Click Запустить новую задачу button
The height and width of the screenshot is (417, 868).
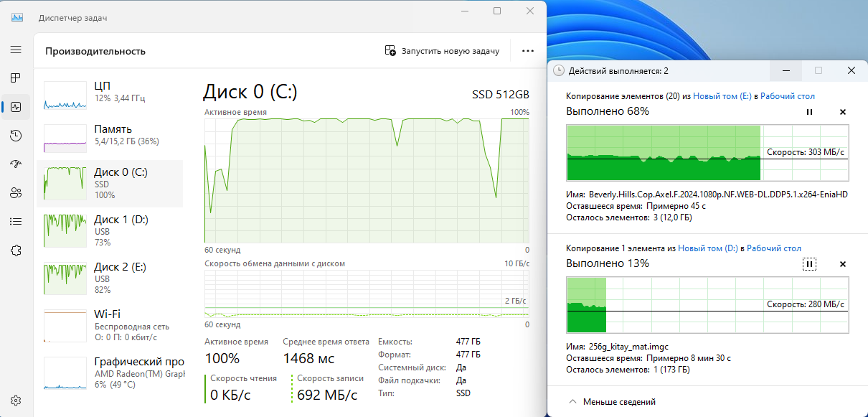point(442,51)
